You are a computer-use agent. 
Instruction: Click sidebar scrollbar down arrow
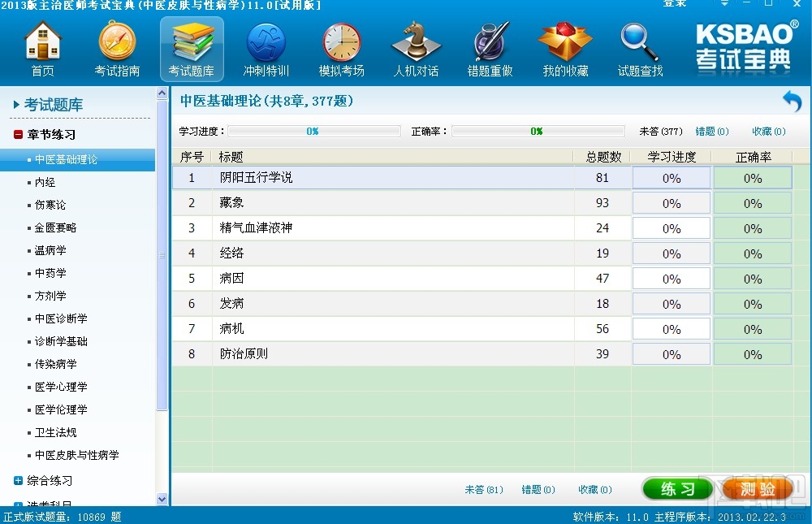click(x=162, y=499)
